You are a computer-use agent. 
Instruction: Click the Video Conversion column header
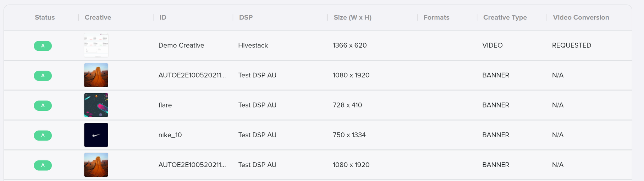(581, 17)
